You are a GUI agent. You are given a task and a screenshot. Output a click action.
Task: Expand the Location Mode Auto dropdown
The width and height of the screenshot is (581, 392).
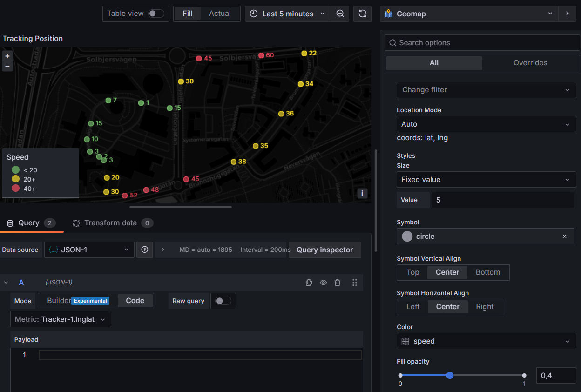coord(486,124)
